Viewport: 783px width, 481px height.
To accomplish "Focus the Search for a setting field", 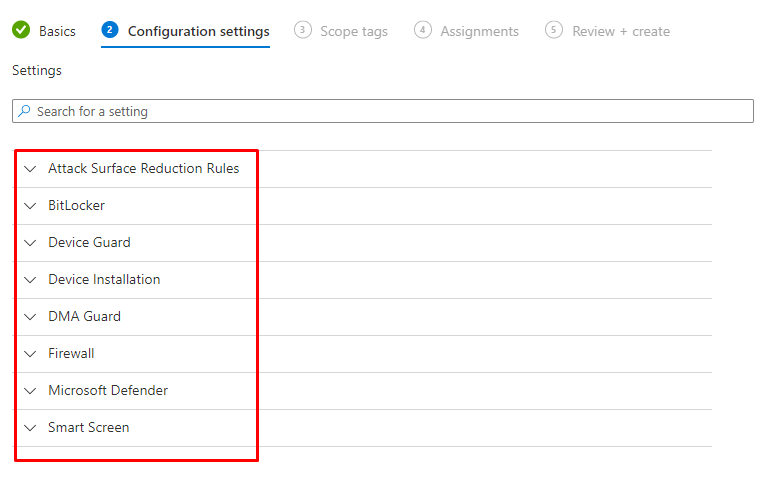I will (x=390, y=111).
